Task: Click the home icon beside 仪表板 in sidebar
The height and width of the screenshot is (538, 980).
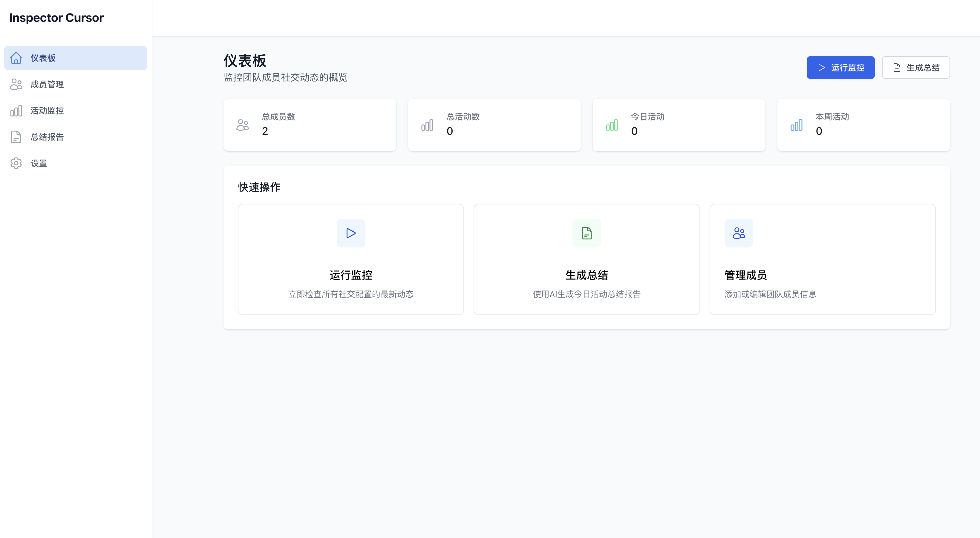Action: click(16, 58)
